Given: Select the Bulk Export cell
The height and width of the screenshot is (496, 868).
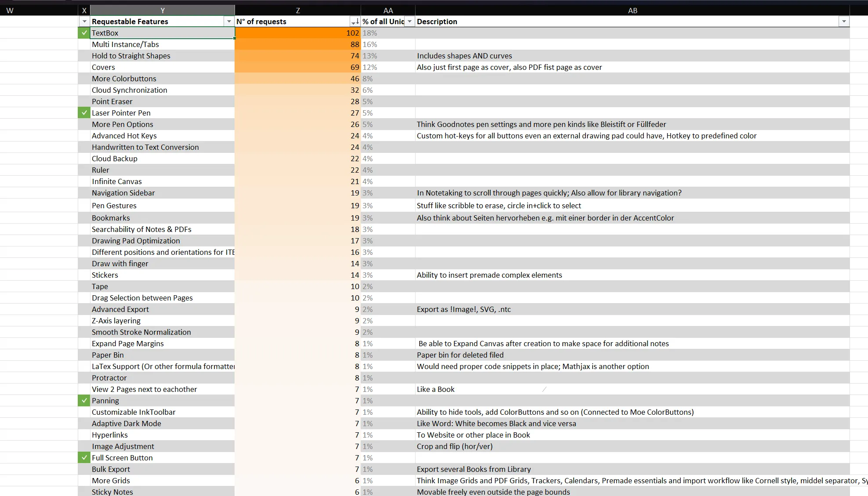Looking at the screenshot, I should coord(163,469).
